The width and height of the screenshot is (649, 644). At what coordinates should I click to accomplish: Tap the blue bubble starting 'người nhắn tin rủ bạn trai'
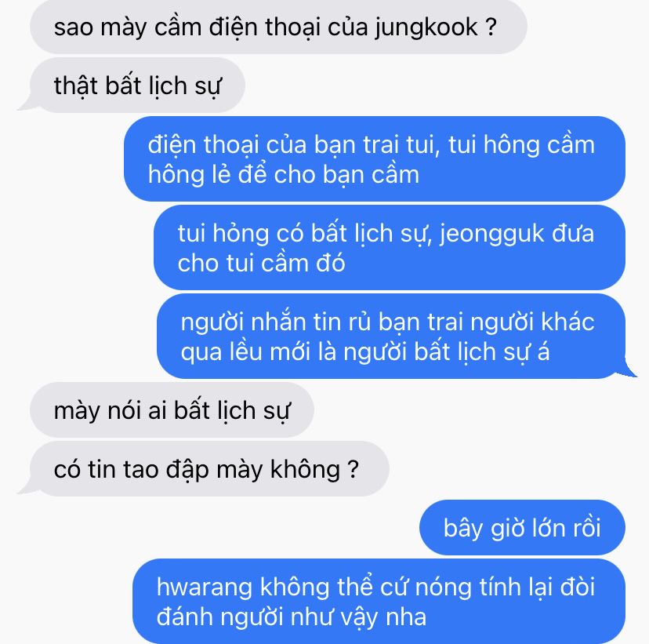click(390, 337)
